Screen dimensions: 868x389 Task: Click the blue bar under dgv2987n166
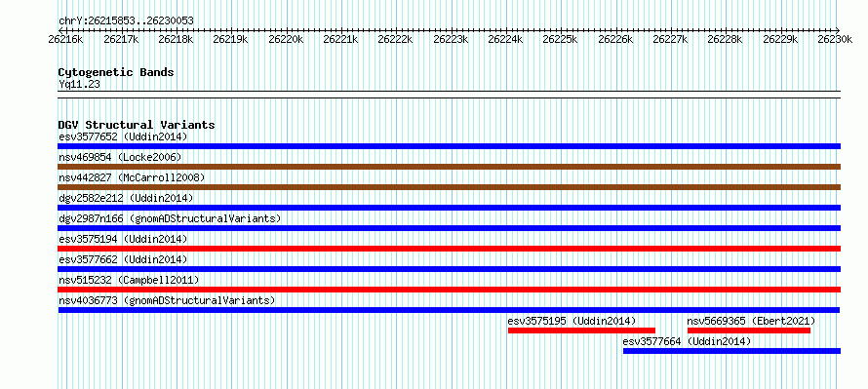click(449, 228)
